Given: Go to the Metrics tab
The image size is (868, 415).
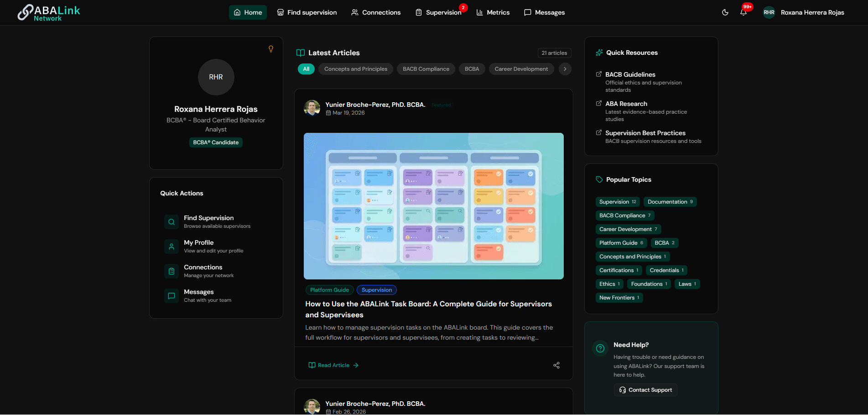Looking at the screenshot, I should (x=493, y=12).
